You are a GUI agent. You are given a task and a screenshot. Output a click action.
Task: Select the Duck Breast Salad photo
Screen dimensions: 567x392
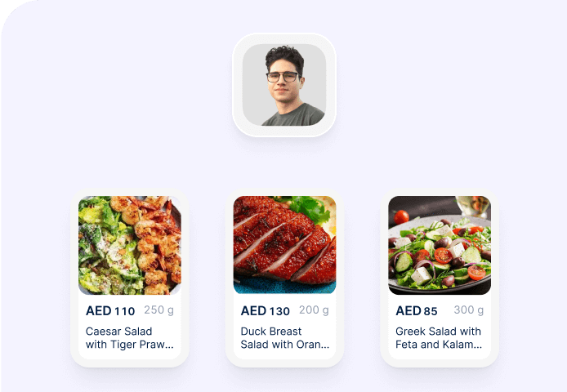click(x=284, y=245)
